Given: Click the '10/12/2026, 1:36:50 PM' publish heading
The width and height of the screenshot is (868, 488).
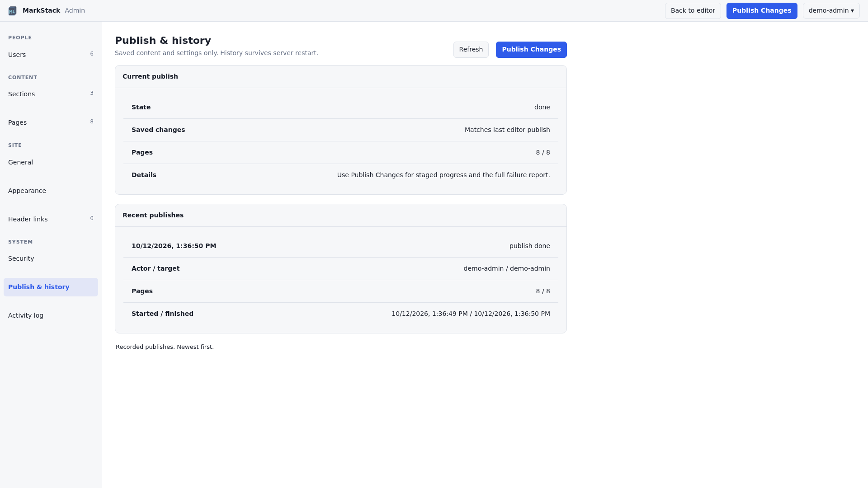Looking at the screenshot, I should tap(174, 246).
